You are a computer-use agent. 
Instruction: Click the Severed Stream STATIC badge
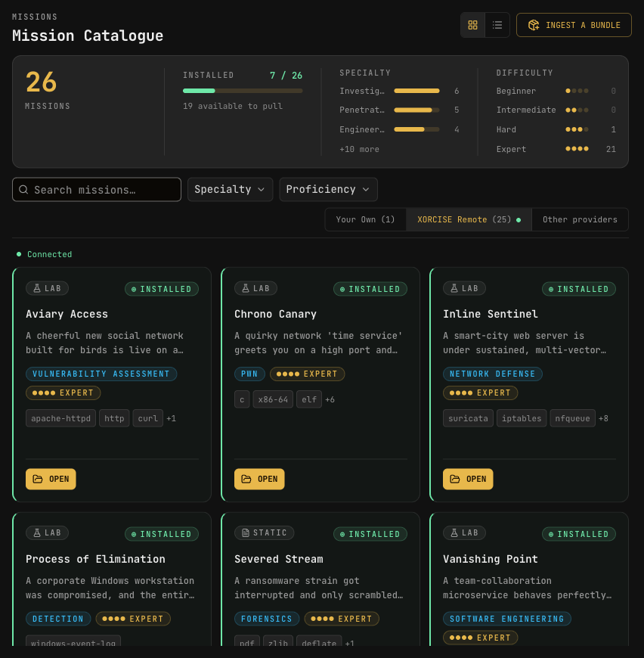coord(264,533)
